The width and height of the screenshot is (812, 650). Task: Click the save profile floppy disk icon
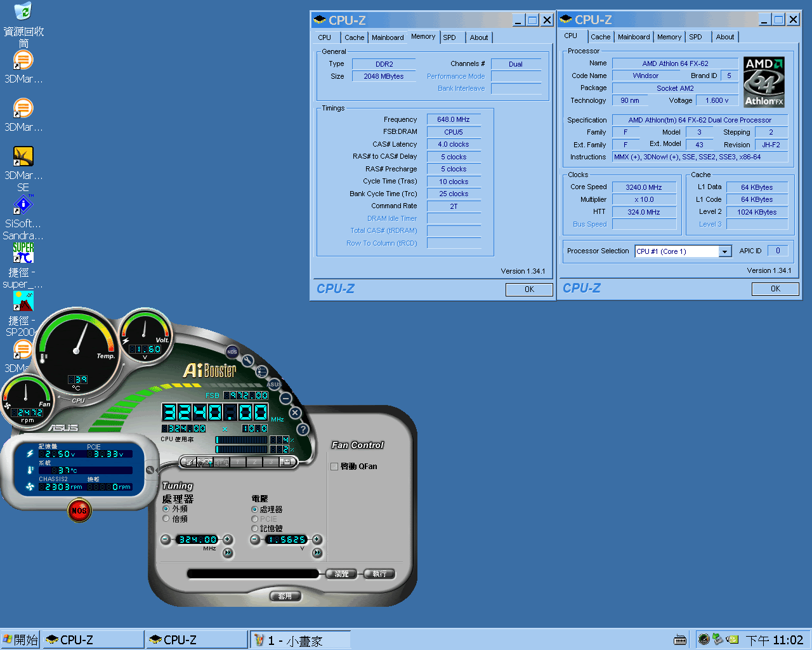click(x=287, y=461)
